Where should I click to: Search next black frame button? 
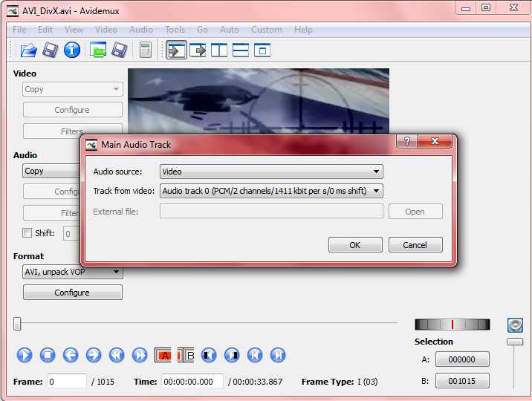[x=232, y=355]
